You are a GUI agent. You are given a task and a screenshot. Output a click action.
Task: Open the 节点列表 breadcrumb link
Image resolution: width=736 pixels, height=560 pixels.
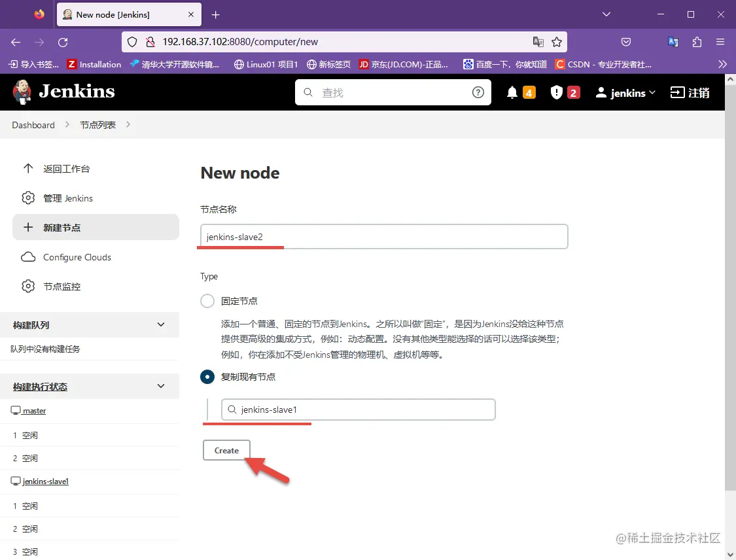click(x=97, y=125)
